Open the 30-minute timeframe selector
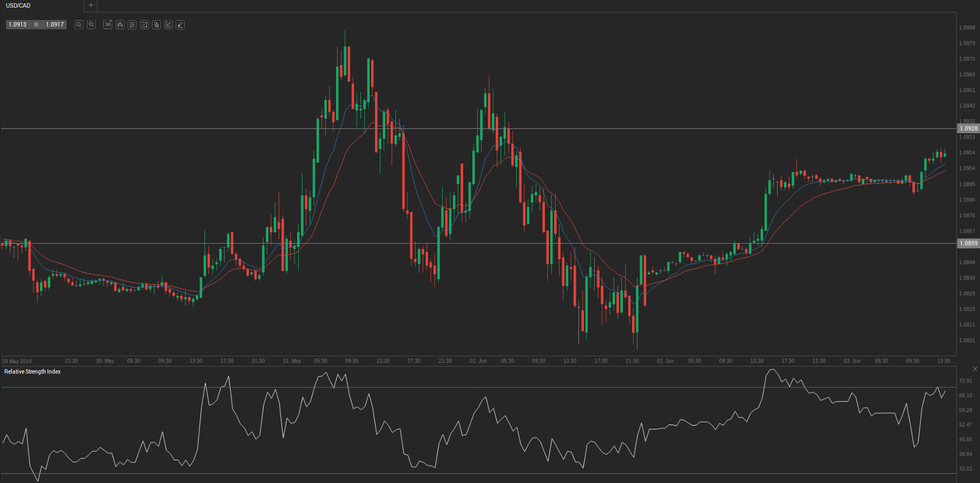 pos(108,25)
